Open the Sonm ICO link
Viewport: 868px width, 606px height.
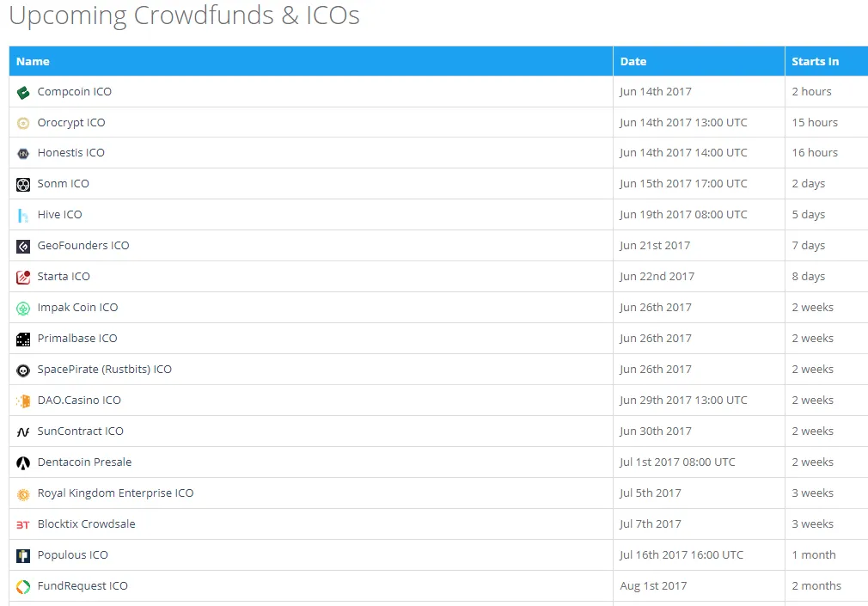(63, 183)
